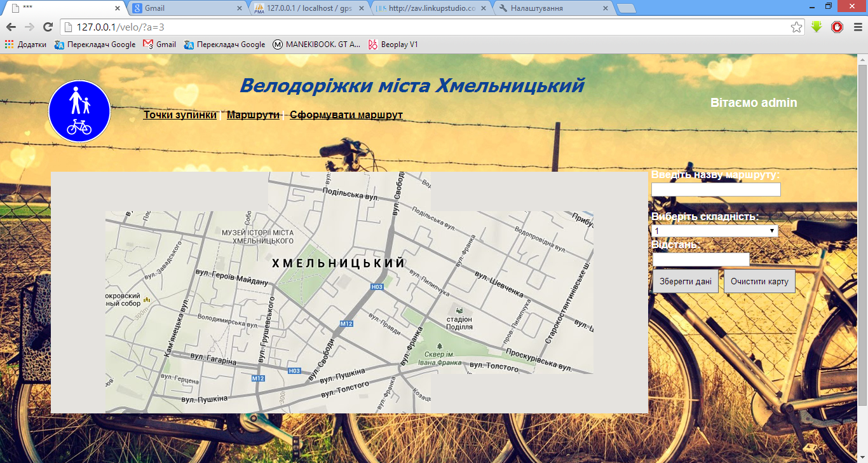Switch to the 127.0.0.1 / localhost phpMyAdmin tab
The height and width of the screenshot is (463, 868).
309,8
